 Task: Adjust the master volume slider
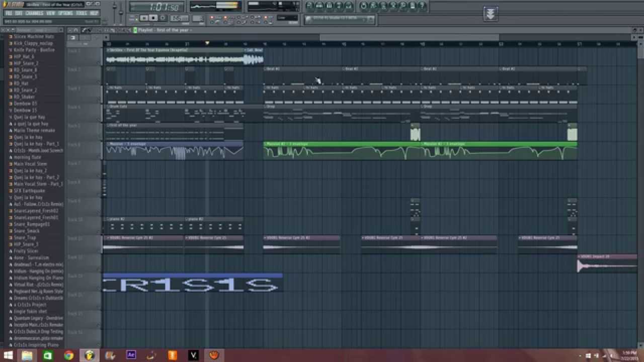pyautogui.click(x=115, y=8)
